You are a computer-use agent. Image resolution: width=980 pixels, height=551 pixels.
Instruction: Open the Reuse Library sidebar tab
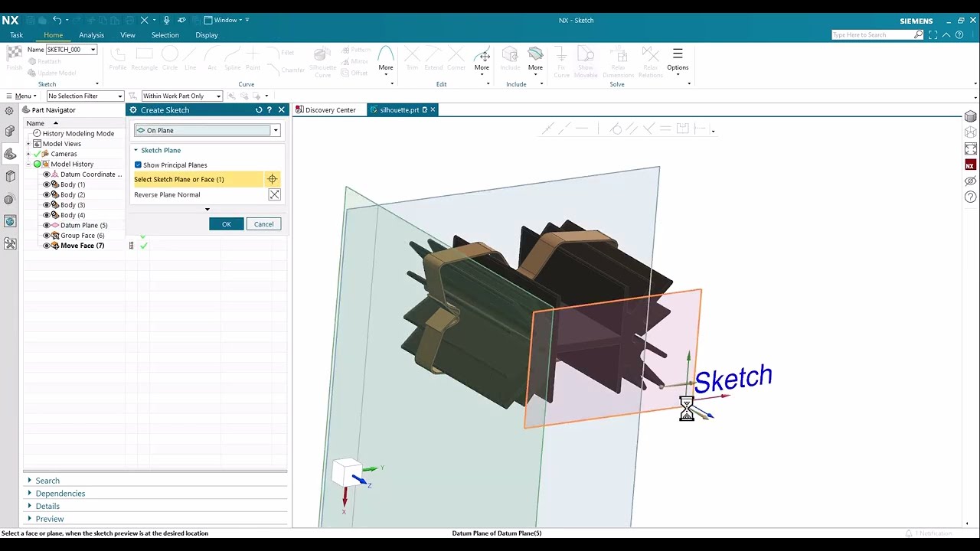click(10, 177)
